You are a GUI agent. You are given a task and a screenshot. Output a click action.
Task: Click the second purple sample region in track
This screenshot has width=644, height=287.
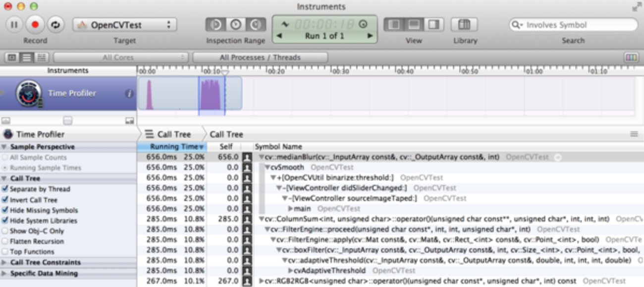210,96
